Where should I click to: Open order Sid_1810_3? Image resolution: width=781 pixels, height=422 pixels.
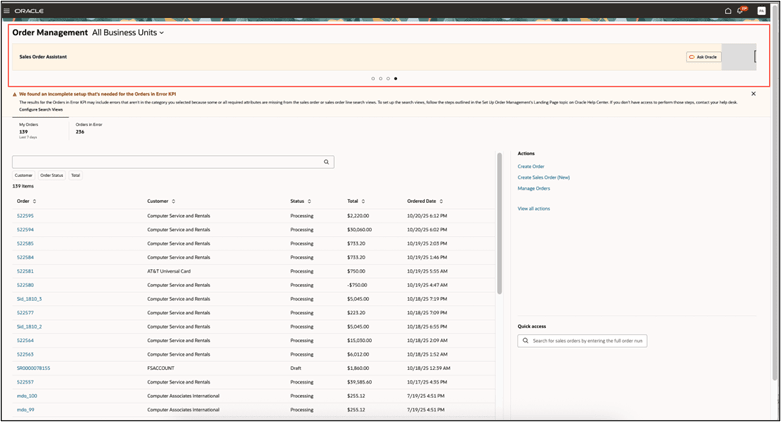coord(29,299)
